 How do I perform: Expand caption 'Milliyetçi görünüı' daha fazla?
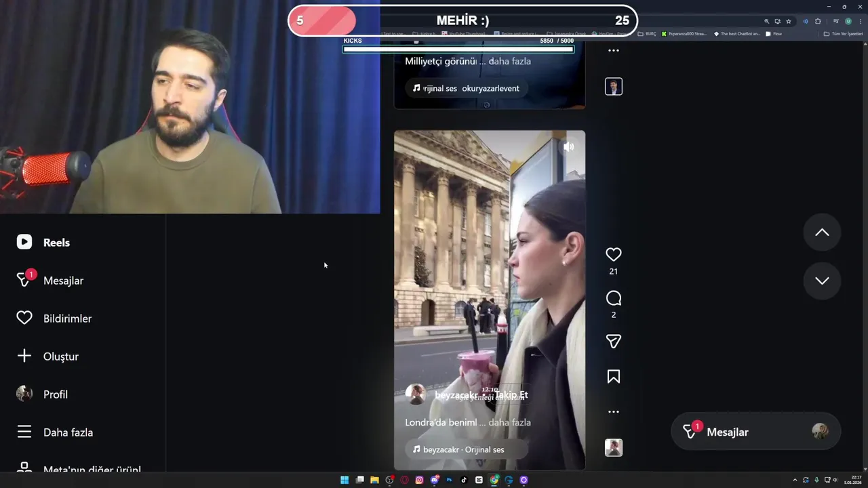509,61
